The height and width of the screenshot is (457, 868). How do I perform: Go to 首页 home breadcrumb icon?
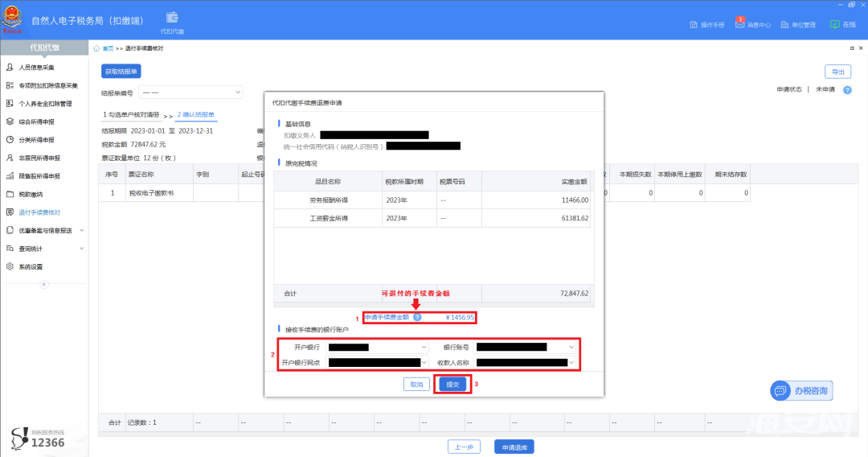(97, 48)
